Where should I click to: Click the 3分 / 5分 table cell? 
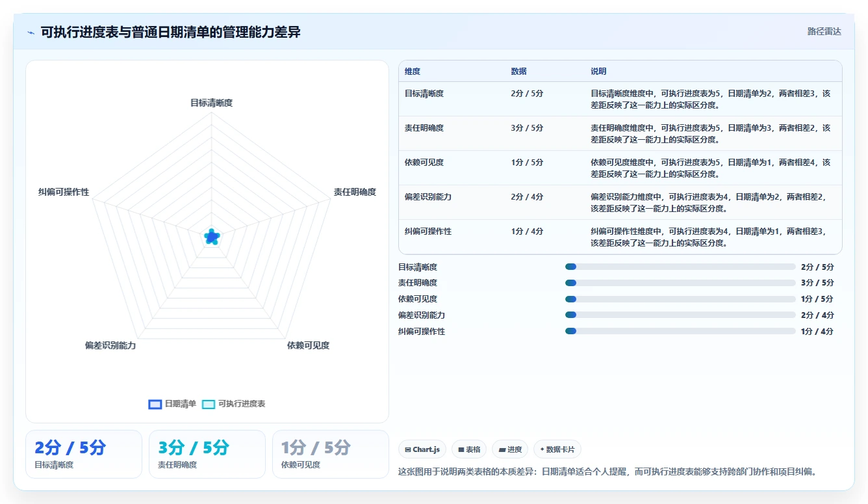(x=528, y=128)
